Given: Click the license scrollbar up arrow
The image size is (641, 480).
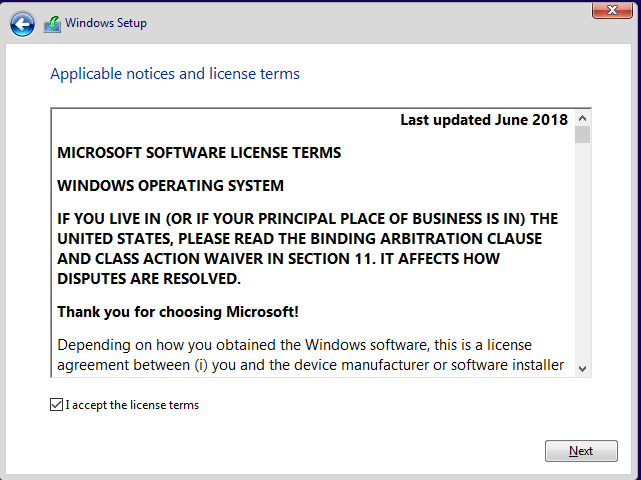Looking at the screenshot, I should coord(582,118).
